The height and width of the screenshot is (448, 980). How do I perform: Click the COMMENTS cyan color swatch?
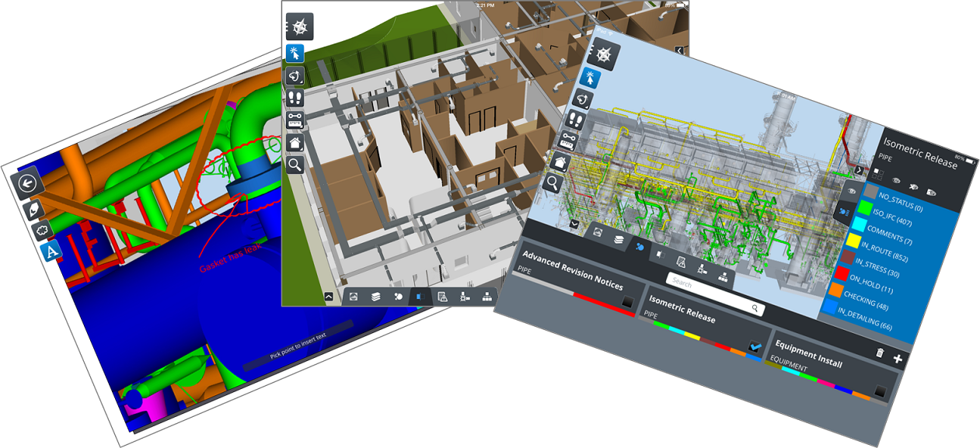859,224
